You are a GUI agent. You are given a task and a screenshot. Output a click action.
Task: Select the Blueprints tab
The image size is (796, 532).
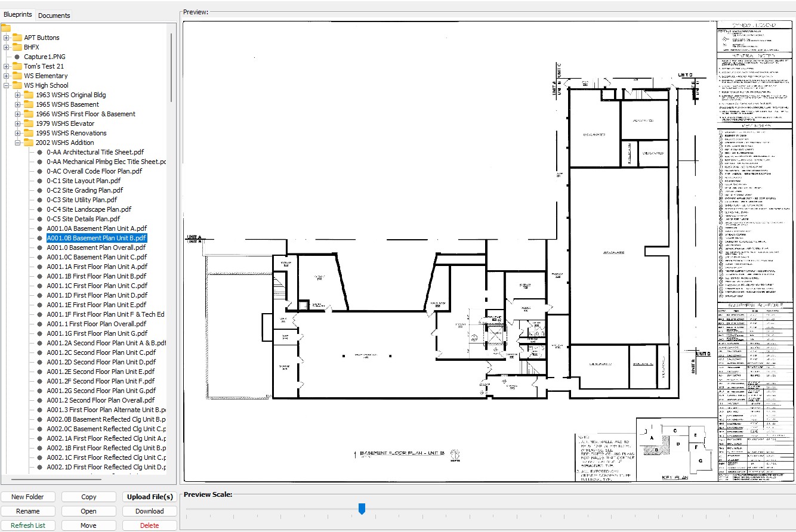pos(18,15)
